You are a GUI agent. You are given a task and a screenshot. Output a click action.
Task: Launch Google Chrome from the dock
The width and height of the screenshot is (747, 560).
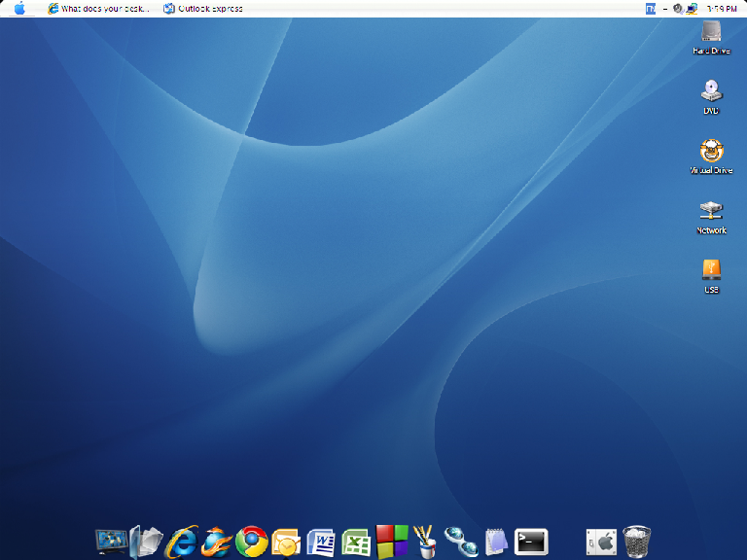tap(251, 541)
